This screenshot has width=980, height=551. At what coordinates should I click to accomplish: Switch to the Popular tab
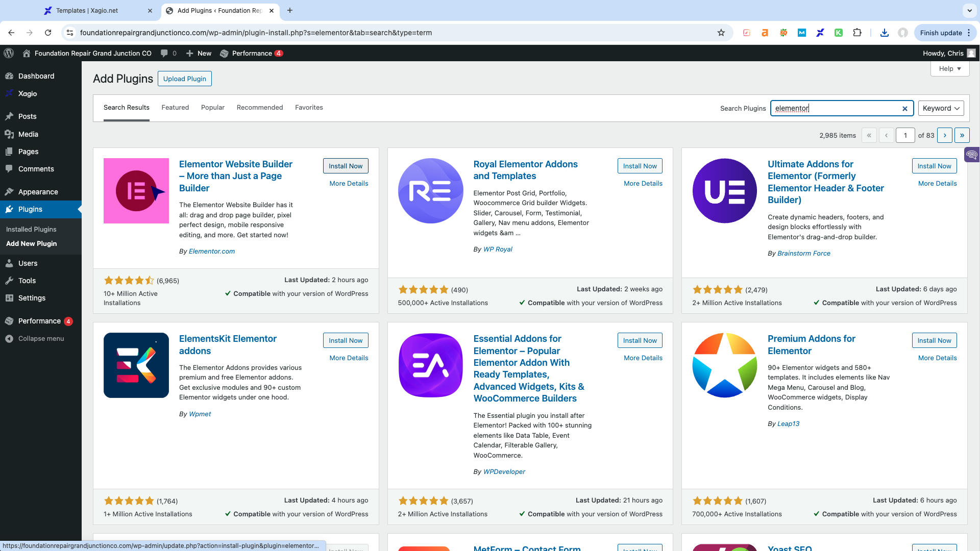click(x=213, y=108)
